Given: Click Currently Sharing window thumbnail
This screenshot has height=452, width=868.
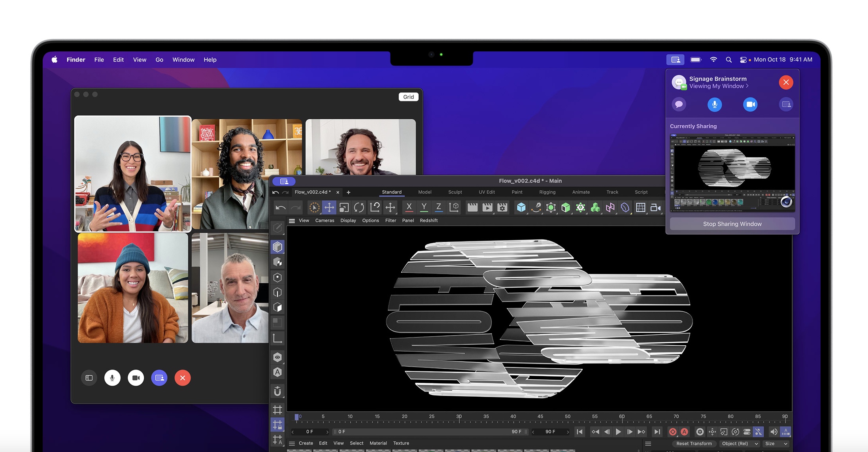Looking at the screenshot, I should [732, 172].
